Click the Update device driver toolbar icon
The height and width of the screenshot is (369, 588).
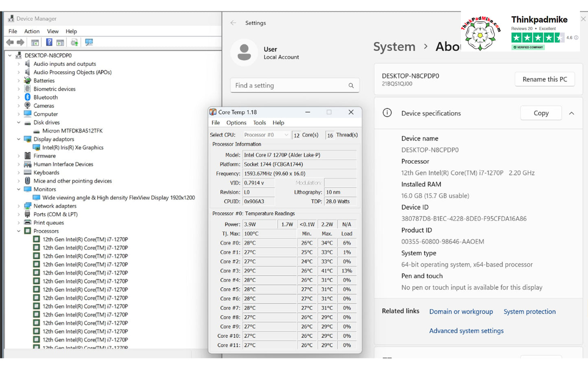pos(74,42)
